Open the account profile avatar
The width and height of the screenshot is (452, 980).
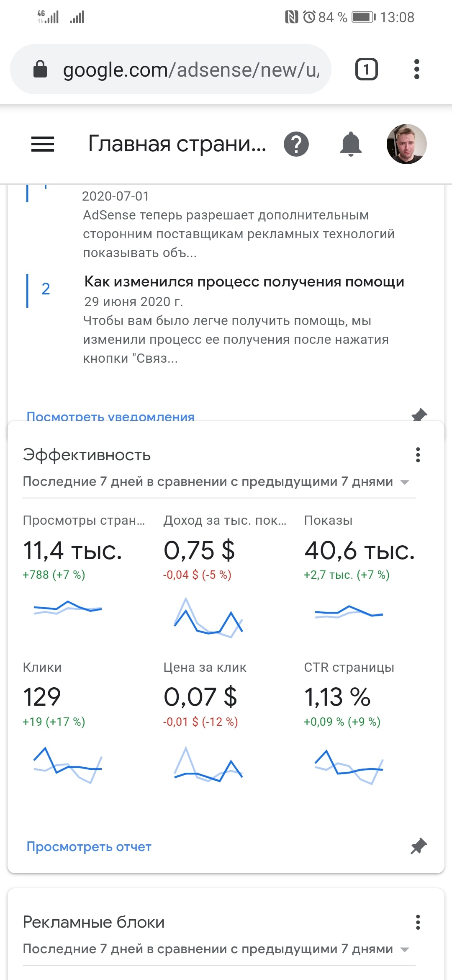[x=406, y=144]
